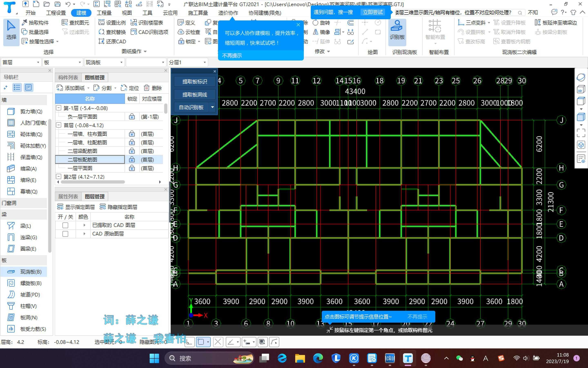Image resolution: width=588 pixels, height=368 pixels.
Task: Click horizontal scrollbar under drawing list
Action: [93, 182]
